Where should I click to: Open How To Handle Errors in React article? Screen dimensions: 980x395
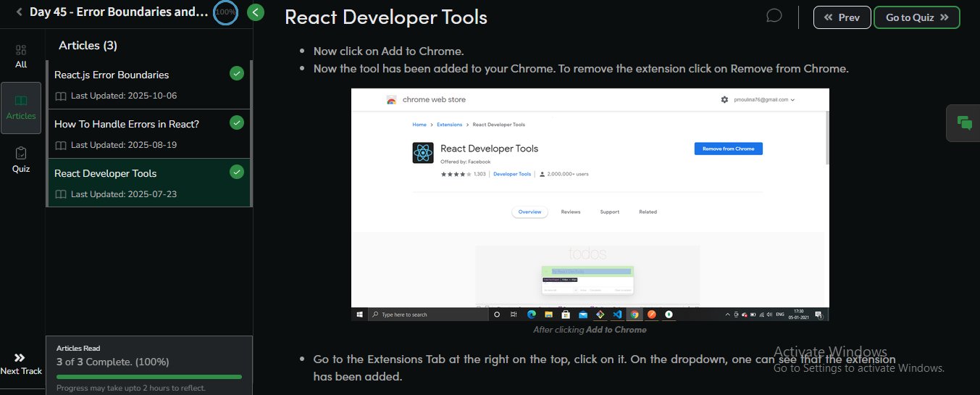148,134
